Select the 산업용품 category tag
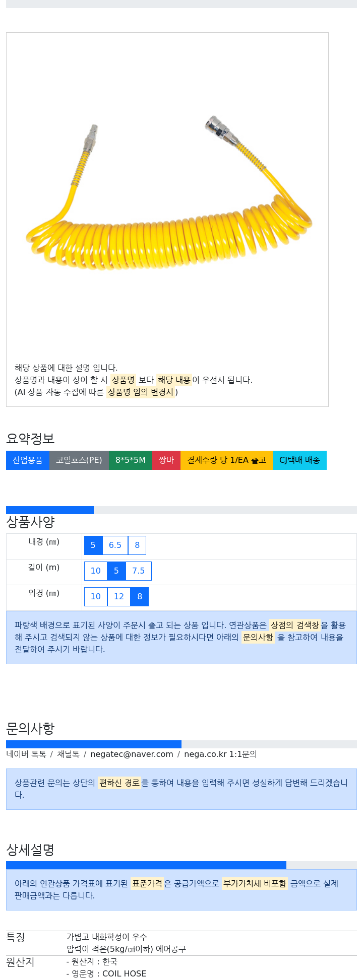The image size is (363, 980). (28, 460)
